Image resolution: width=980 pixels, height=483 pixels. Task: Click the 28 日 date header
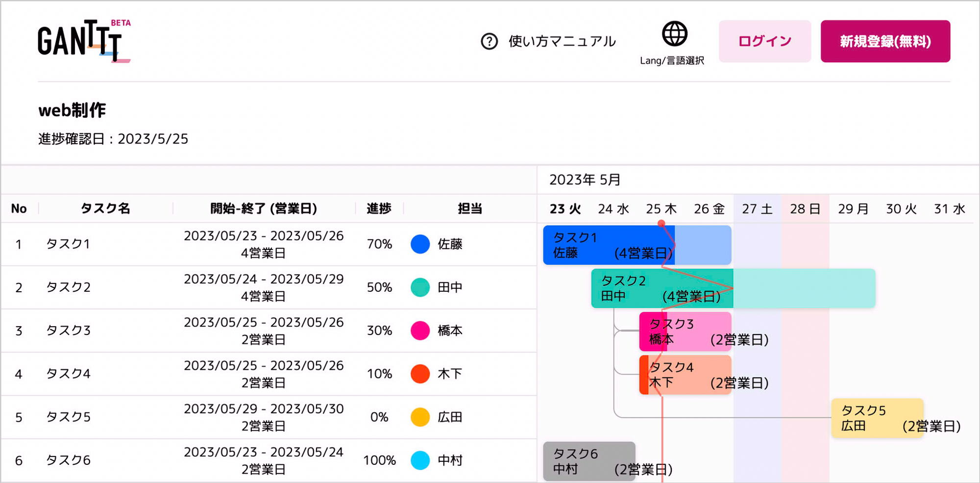(805, 209)
